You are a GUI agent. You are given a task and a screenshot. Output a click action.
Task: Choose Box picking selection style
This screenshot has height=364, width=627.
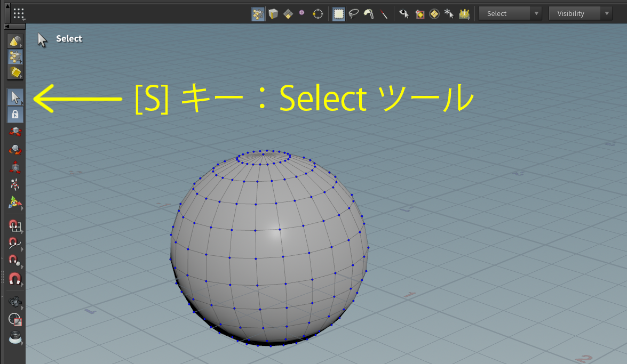[x=339, y=14]
